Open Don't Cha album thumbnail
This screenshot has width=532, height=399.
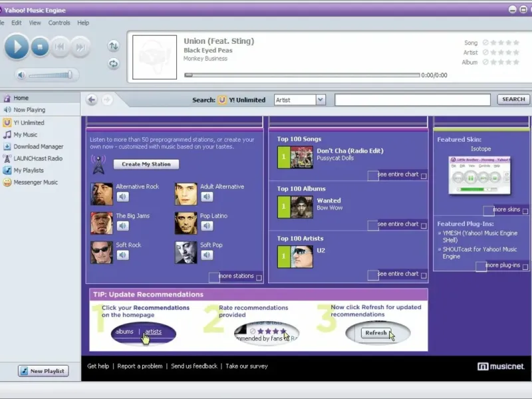click(x=302, y=158)
